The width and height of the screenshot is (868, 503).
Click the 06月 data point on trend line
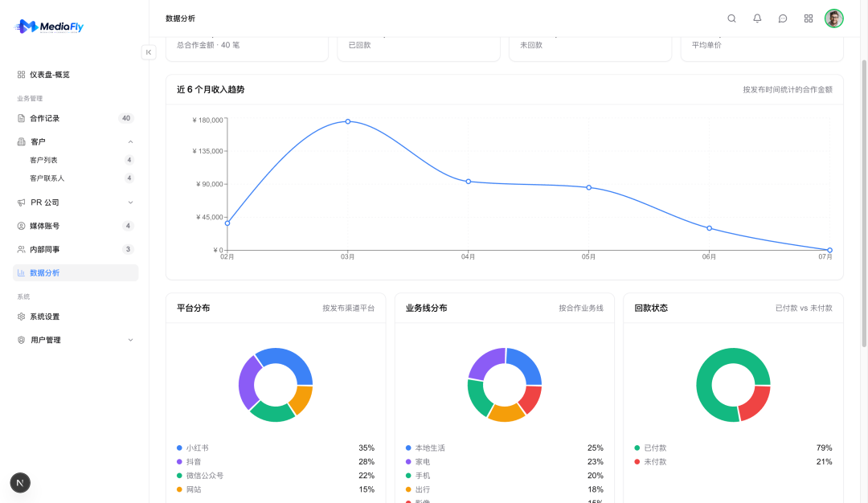click(x=709, y=228)
